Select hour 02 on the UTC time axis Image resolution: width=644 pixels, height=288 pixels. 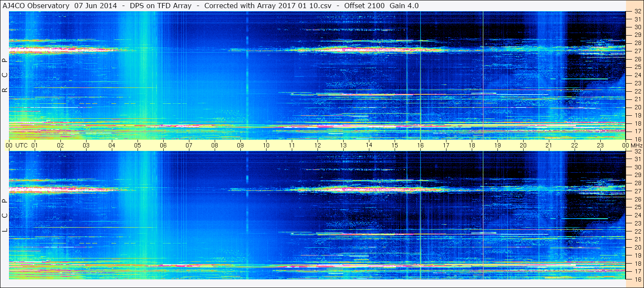tap(60, 145)
